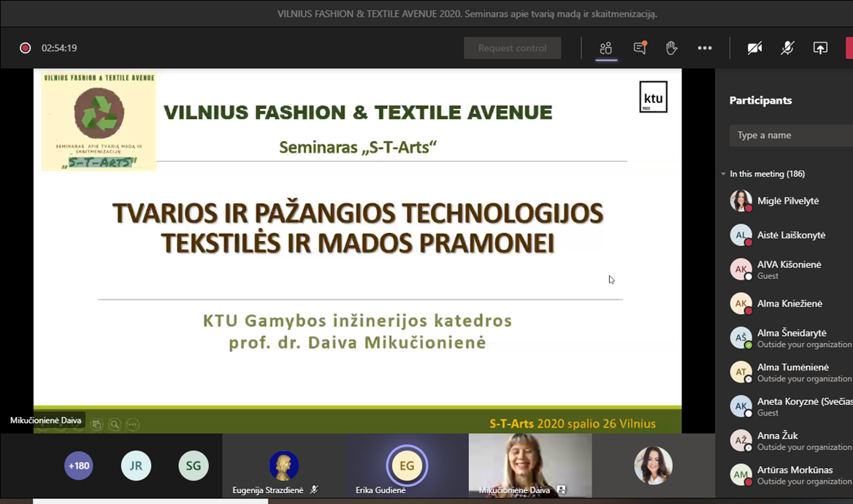Click the Share content tray icon
Image resolution: width=853 pixels, height=504 pixels.
(820, 48)
